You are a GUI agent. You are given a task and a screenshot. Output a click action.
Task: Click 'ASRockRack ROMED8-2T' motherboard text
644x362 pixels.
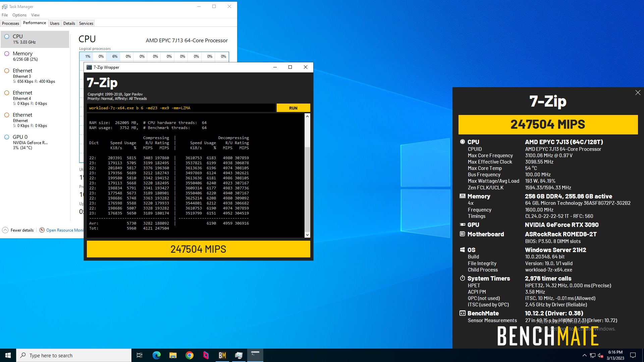click(x=561, y=234)
